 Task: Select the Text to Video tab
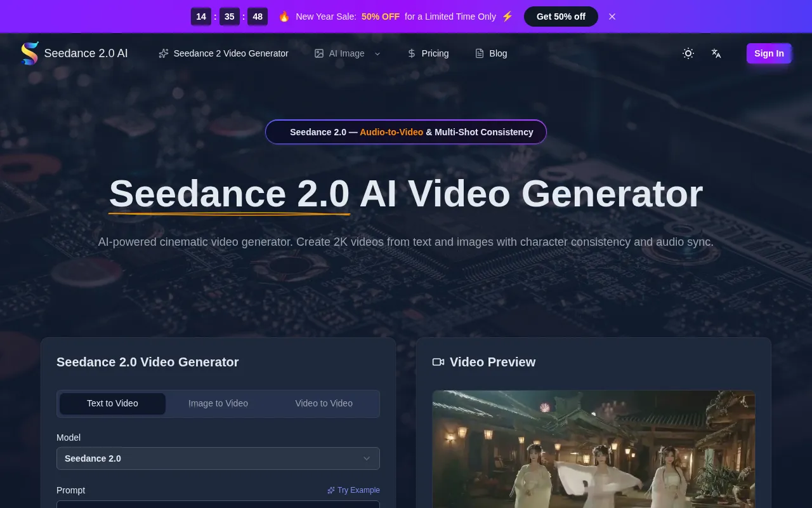[x=112, y=403]
